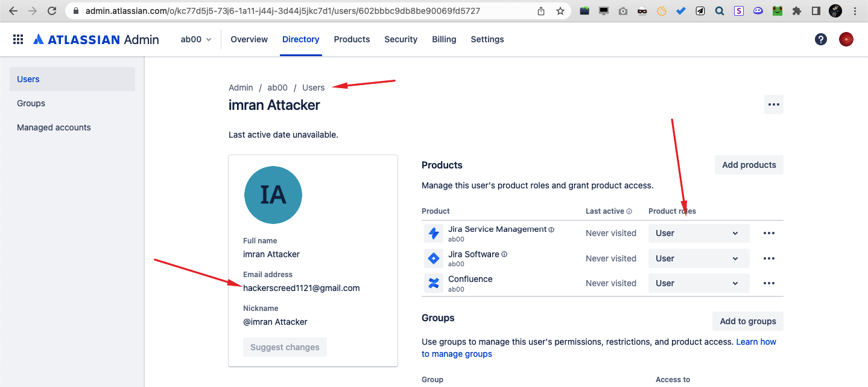Open the app switcher grid icon
The height and width of the screenshot is (387, 868).
click(18, 39)
